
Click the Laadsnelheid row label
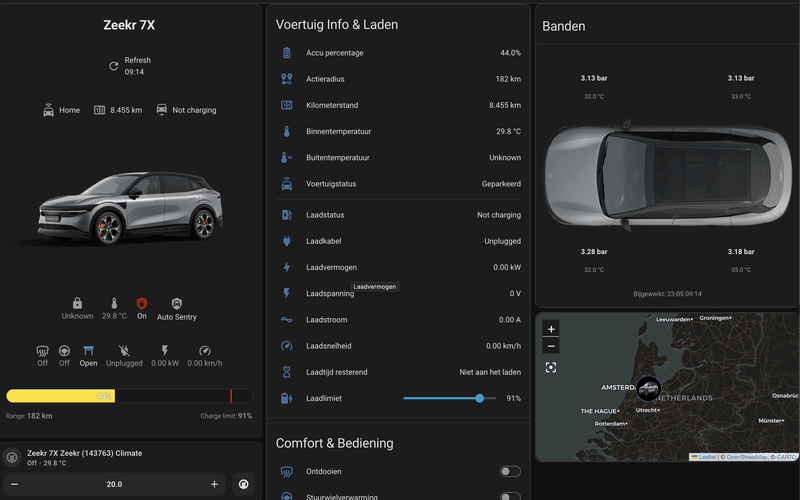tap(329, 346)
